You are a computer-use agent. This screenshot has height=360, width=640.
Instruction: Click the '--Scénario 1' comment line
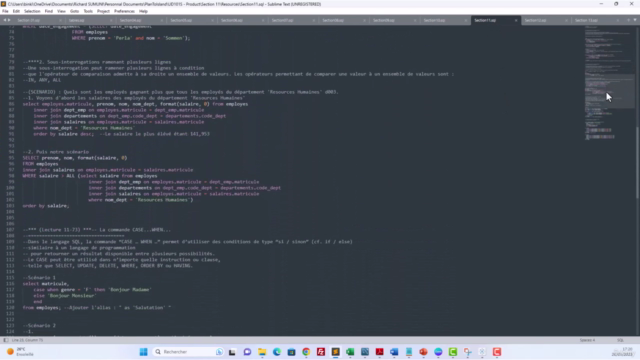(39, 278)
